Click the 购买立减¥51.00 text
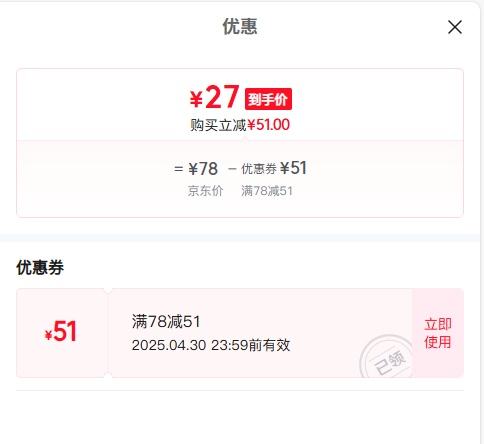Screen dimensions: 484x444 [x=240, y=125]
